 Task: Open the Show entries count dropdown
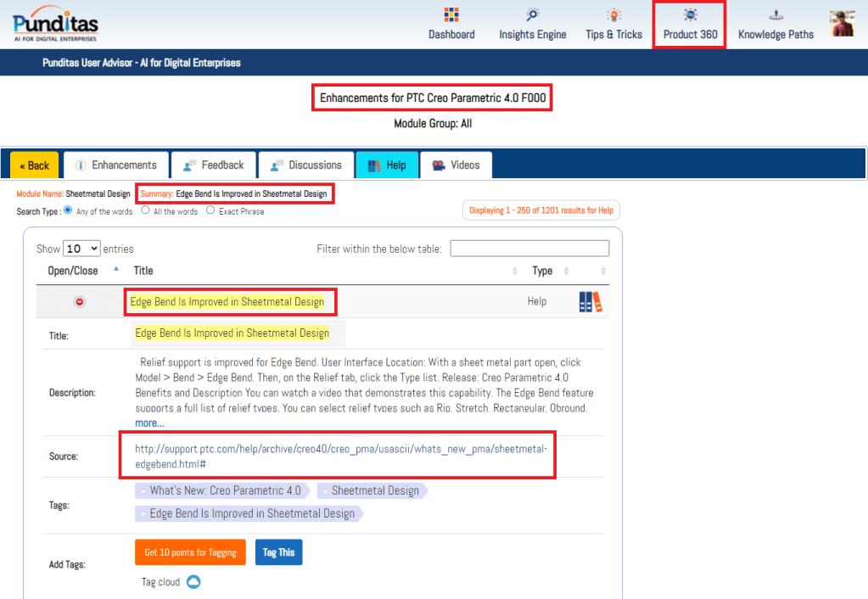(82, 249)
